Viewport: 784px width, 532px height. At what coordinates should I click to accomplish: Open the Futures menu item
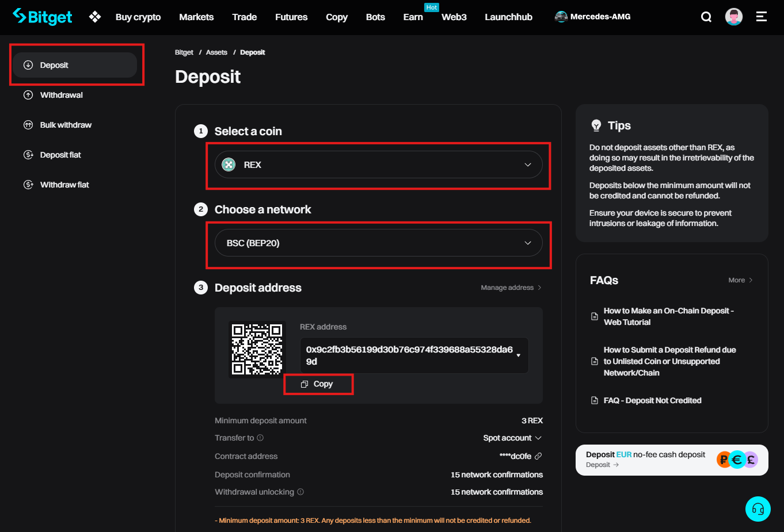click(x=291, y=17)
